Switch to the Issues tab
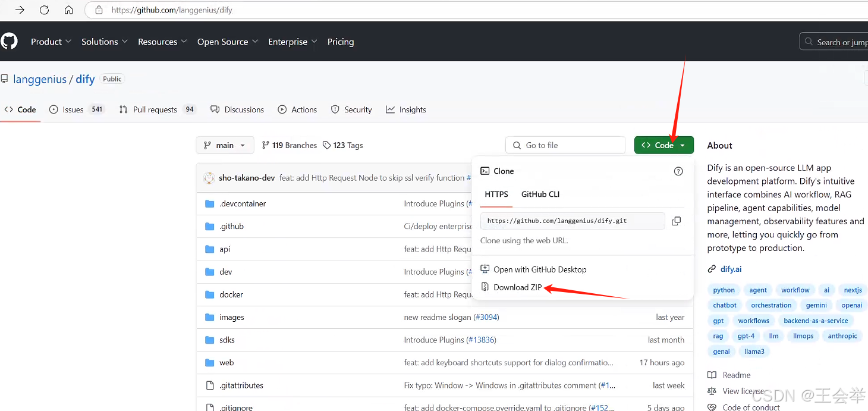The width and height of the screenshot is (868, 411). [77, 109]
